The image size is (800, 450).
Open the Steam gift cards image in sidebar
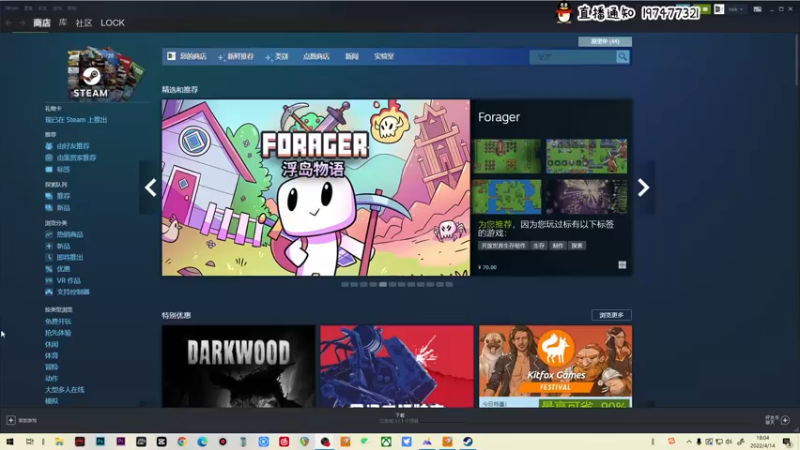pos(106,73)
